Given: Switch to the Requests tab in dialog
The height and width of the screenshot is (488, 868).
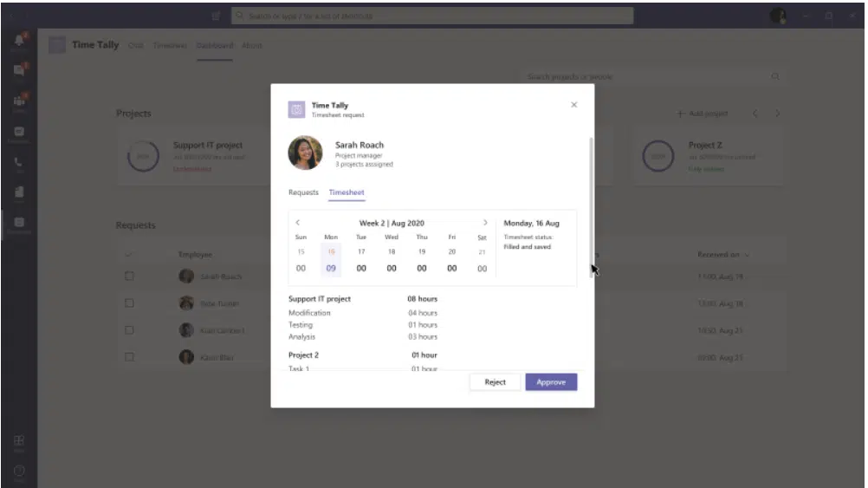Looking at the screenshot, I should click(303, 192).
